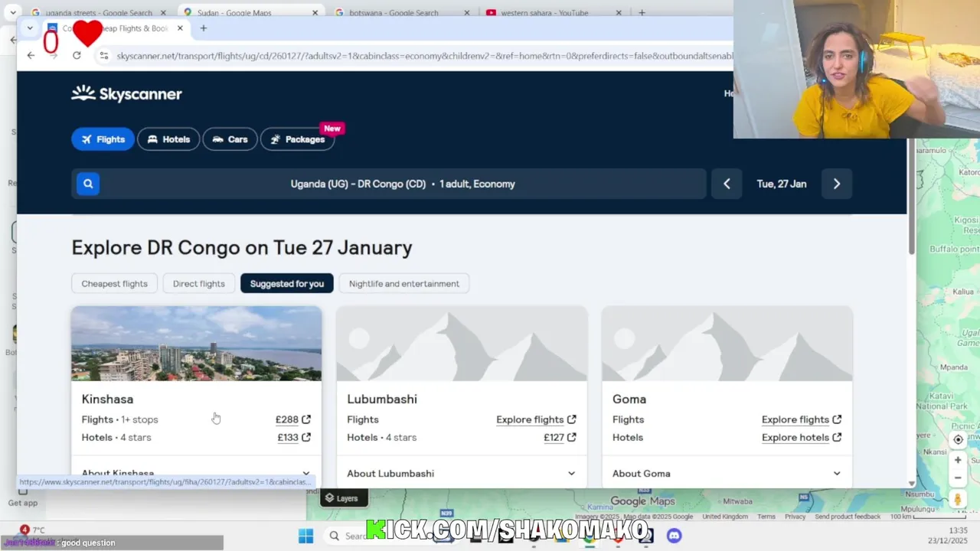
Task: Click the Explore DR Congo heading text
Action: pyautogui.click(x=242, y=247)
